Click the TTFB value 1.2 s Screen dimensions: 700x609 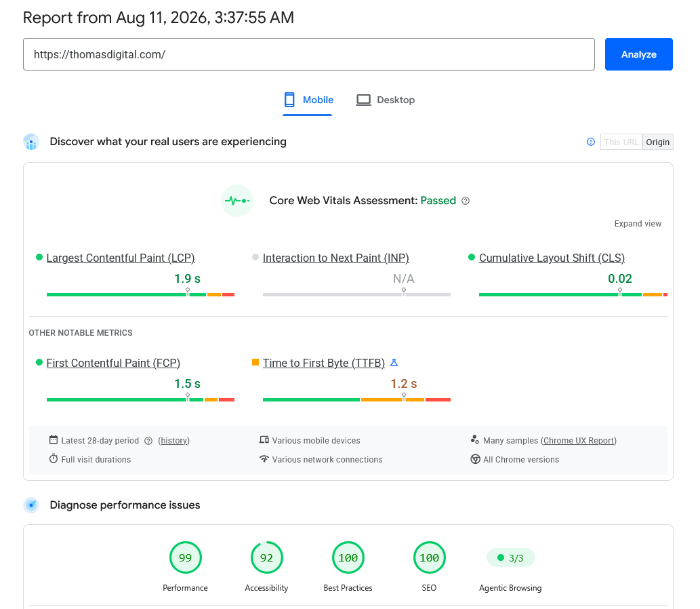click(x=404, y=383)
